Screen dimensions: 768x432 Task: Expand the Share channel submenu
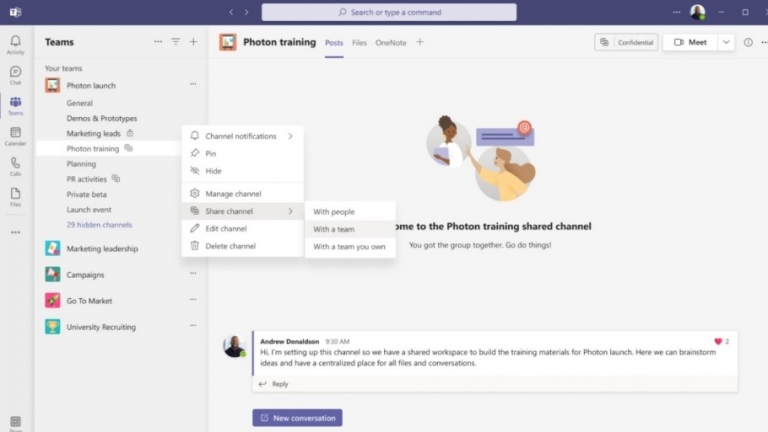click(x=242, y=211)
